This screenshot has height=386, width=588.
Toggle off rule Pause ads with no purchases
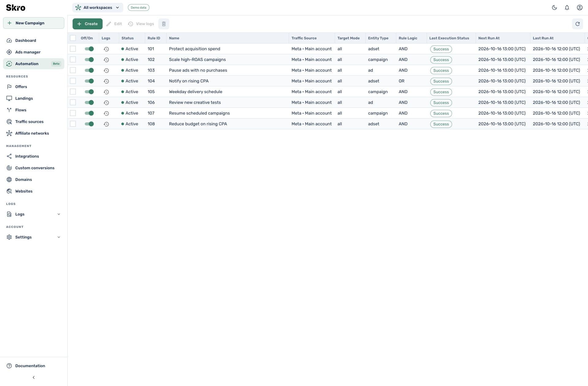[x=89, y=70]
